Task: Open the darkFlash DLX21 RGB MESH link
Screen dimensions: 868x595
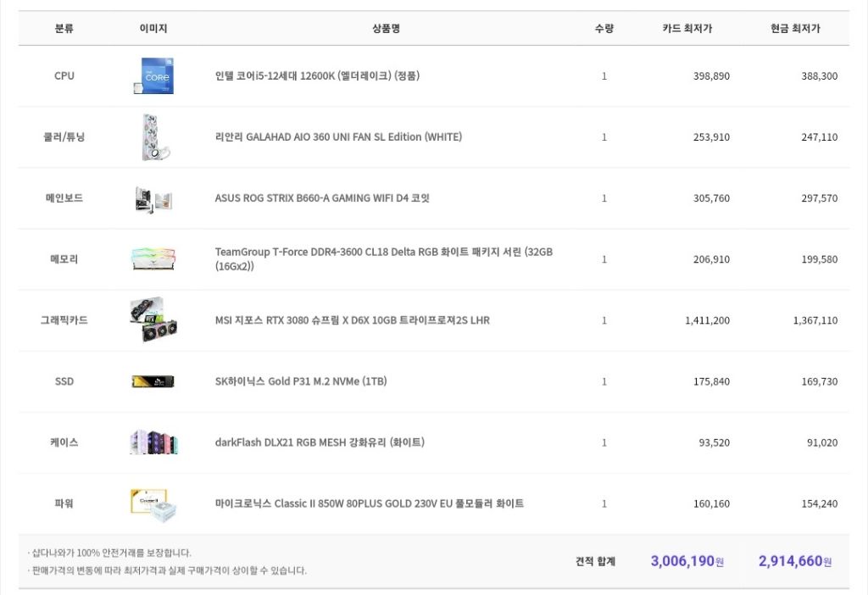Action: click(320, 442)
